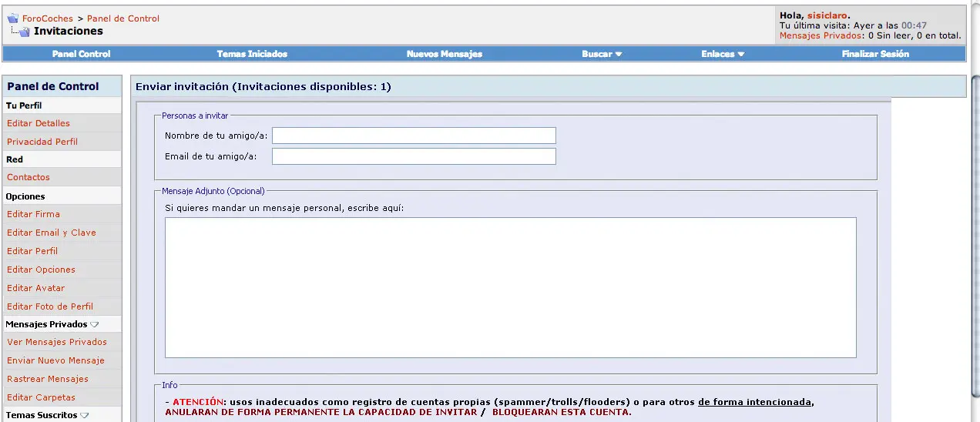Open Editar Email y Clave
Viewport: 980px width, 422px height.
pyautogui.click(x=52, y=233)
